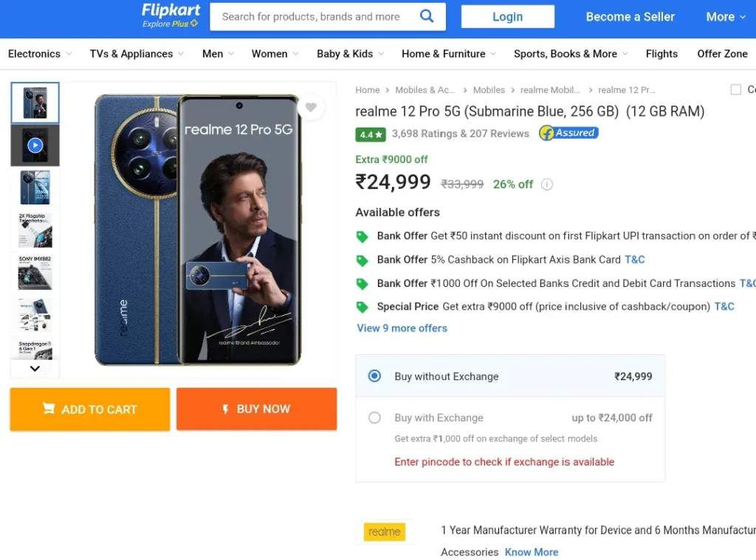
Task: Click the realme brand logo
Action: [384, 531]
